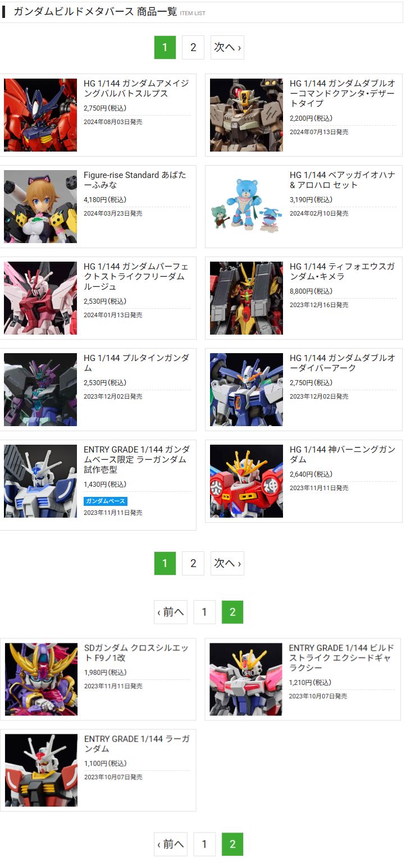Click the top 次へ next-page button
406x868 pixels.
pyautogui.click(x=227, y=48)
